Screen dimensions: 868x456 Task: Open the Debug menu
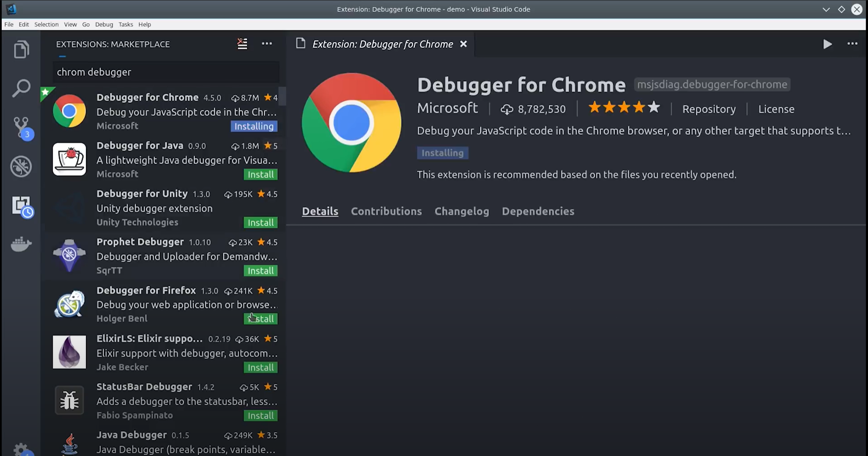coord(104,24)
